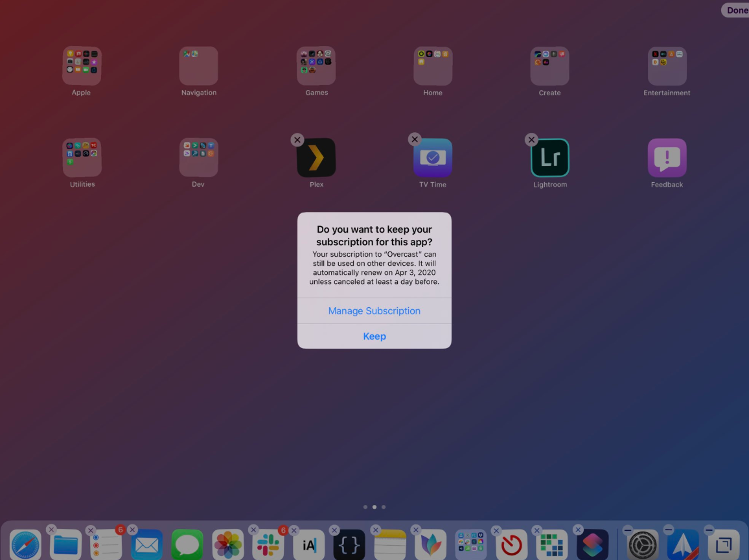This screenshot has width=749, height=560.
Task: Tap the Lightroom app icon
Action: [x=550, y=157]
